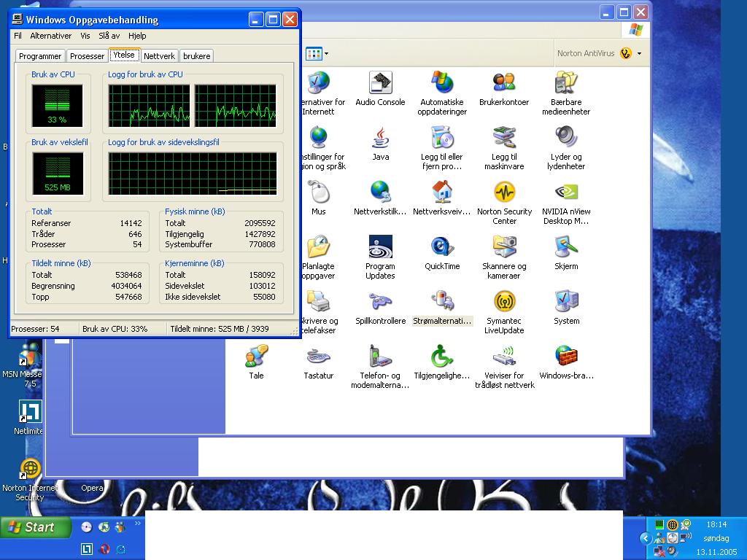Click the Start button
Image resolution: width=747 pixels, height=560 pixels.
[x=36, y=527]
